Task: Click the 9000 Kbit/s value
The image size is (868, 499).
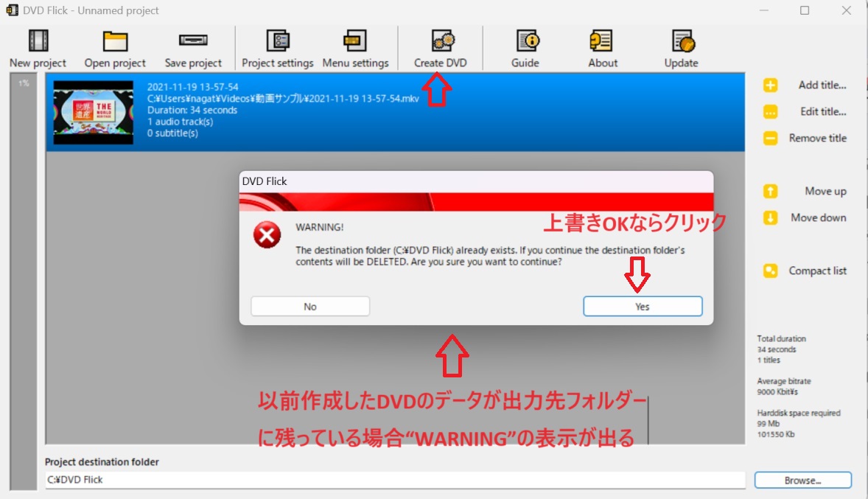Action: tap(777, 392)
